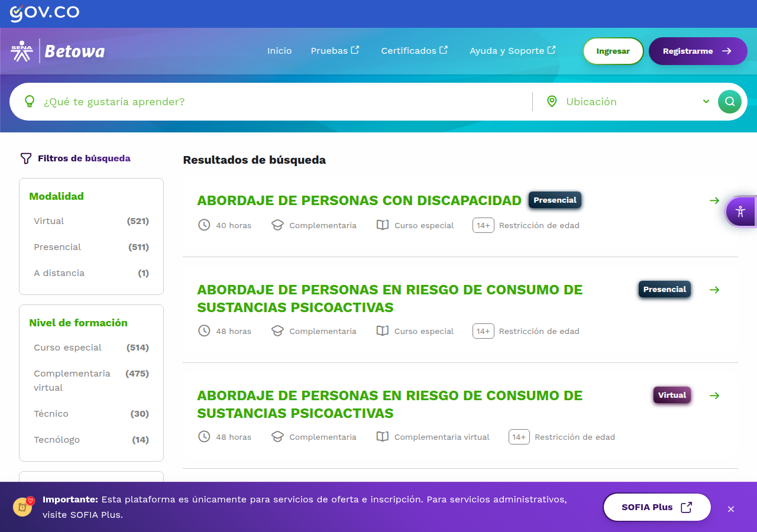The height and width of the screenshot is (532, 757).
Task: Click the Modalidad filter heading
Action: (x=56, y=196)
